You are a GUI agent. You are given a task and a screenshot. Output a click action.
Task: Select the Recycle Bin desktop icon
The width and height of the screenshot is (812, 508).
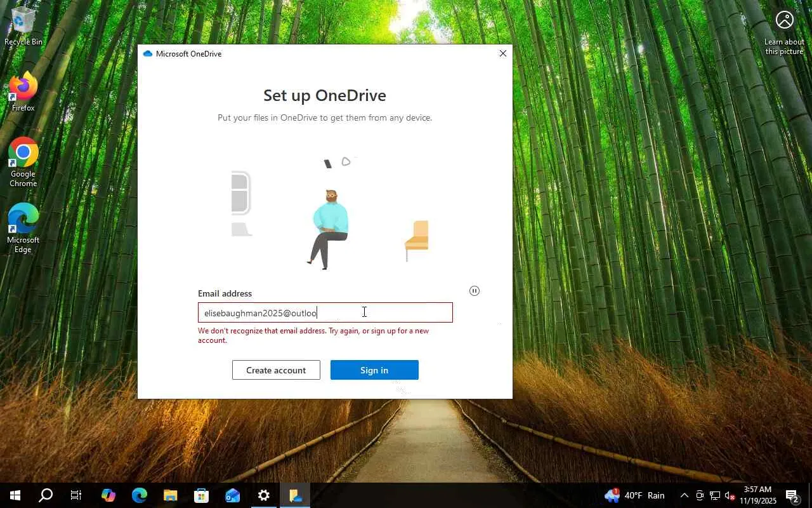point(23,27)
